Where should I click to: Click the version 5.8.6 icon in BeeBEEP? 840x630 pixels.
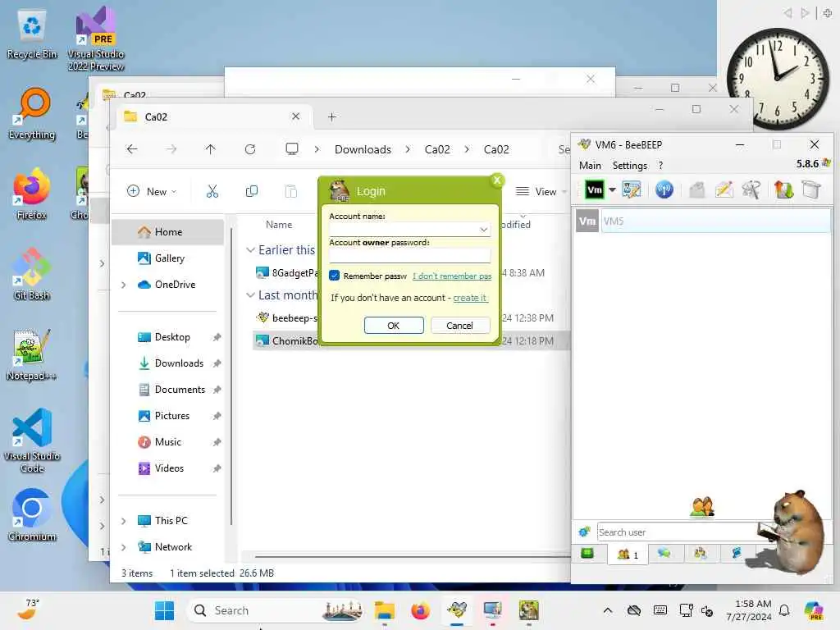[825, 163]
